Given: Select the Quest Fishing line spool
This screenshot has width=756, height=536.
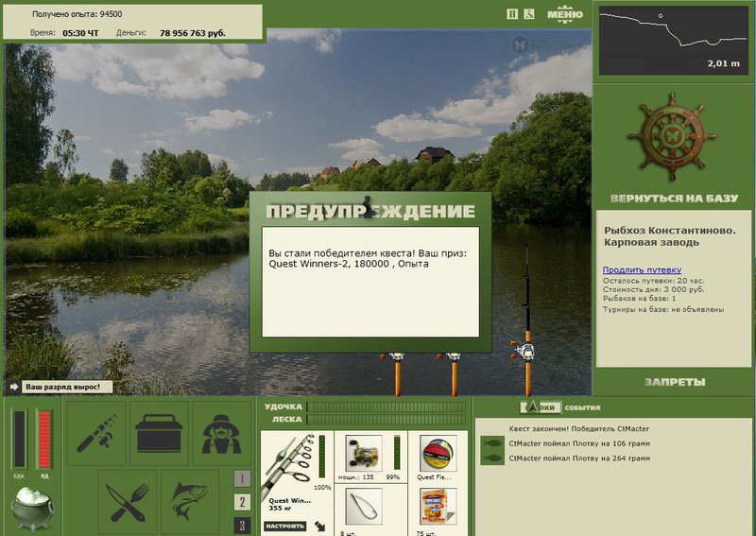Looking at the screenshot, I should [x=438, y=453].
